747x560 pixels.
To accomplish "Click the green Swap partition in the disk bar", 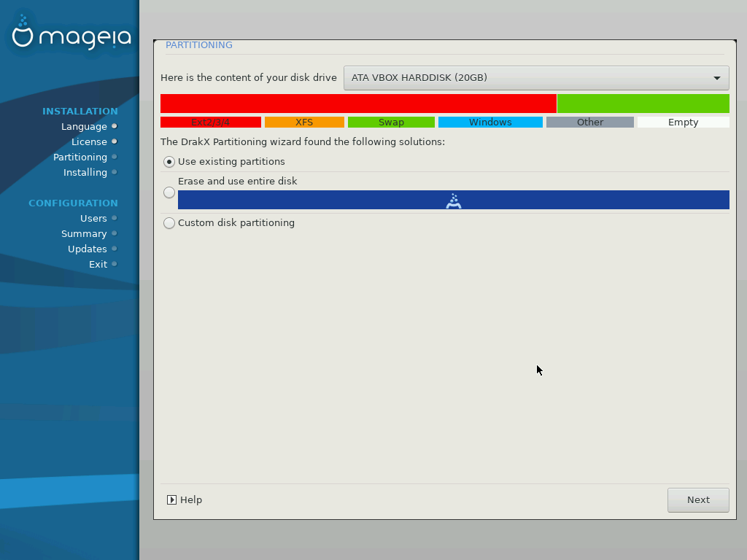I will tap(643, 104).
